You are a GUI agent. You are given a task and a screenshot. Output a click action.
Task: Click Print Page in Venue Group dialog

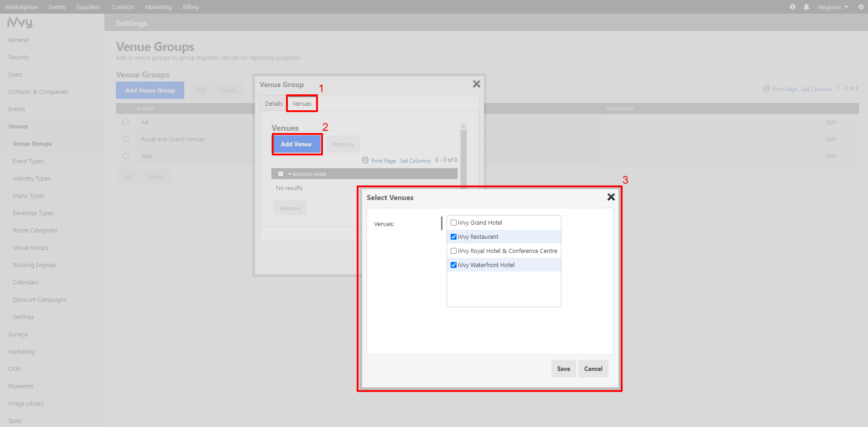pos(383,160)
